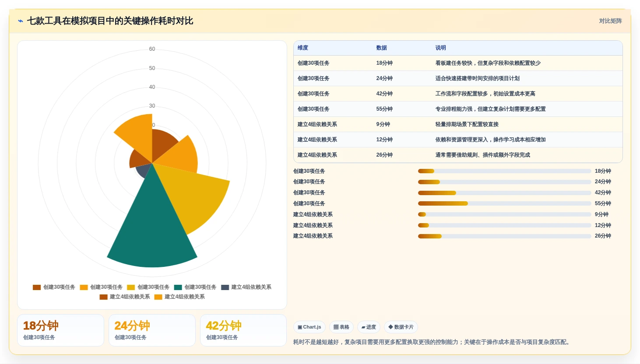This screenshot has width=640, height=364.
Task: Click the Chart.js chip
Action: coord(309,327)
